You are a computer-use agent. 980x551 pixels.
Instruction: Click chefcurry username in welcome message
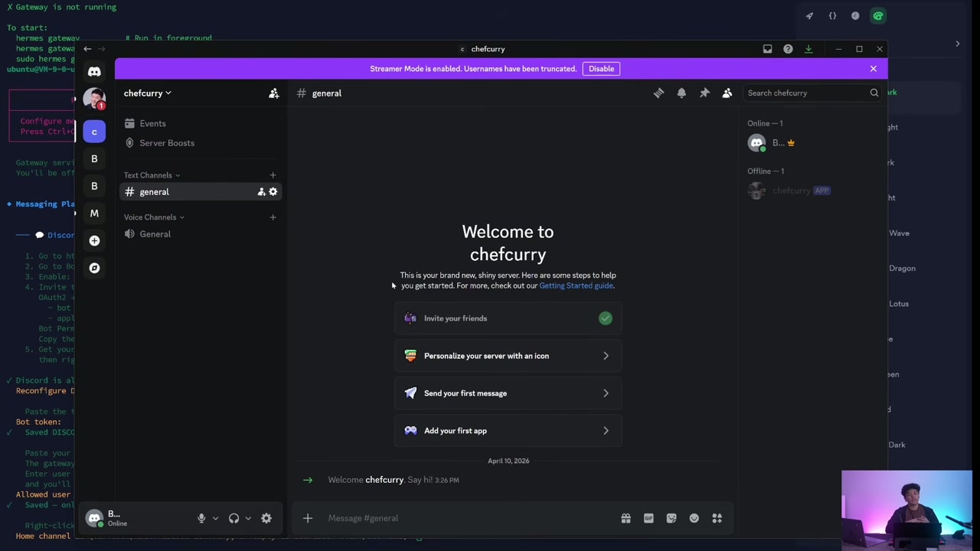[384, 480]
